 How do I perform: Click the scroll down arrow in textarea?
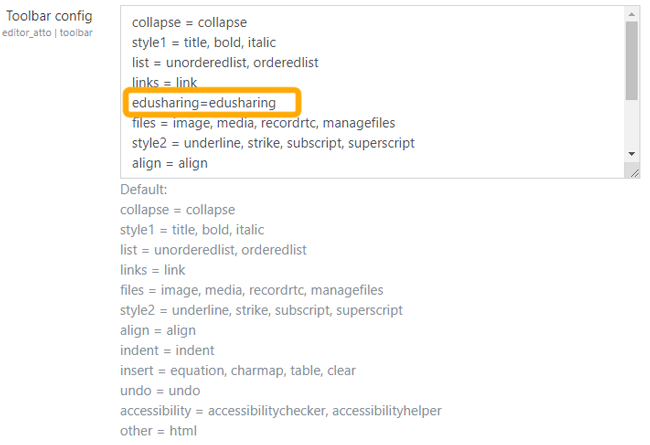(x=631, y=153)
